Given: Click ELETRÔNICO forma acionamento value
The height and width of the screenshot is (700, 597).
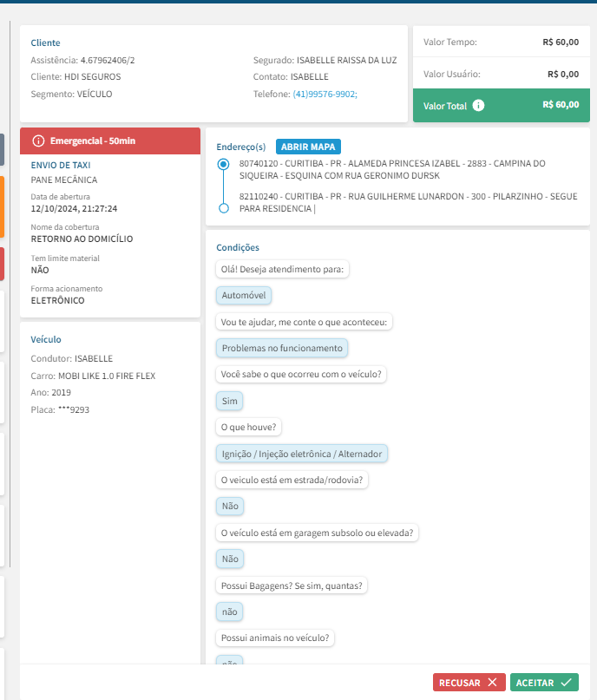Looking at the screenshot, I should 57,300.
